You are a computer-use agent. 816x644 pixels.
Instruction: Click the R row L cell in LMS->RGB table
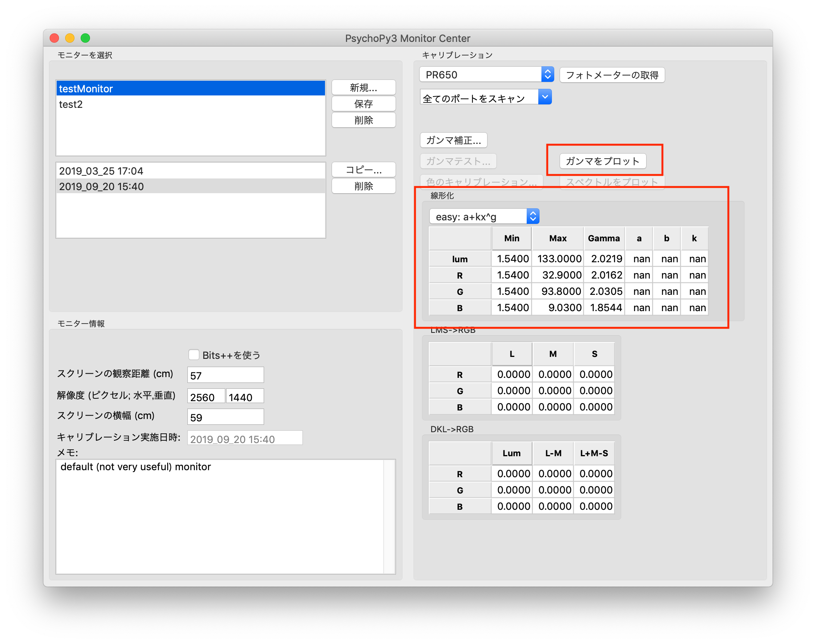coord(512,374)
